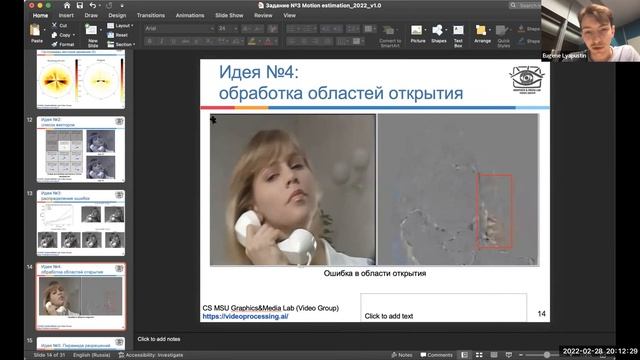640x360 pixels.
Task: Select slide 13 thumbnail
Action: (81, 223)
